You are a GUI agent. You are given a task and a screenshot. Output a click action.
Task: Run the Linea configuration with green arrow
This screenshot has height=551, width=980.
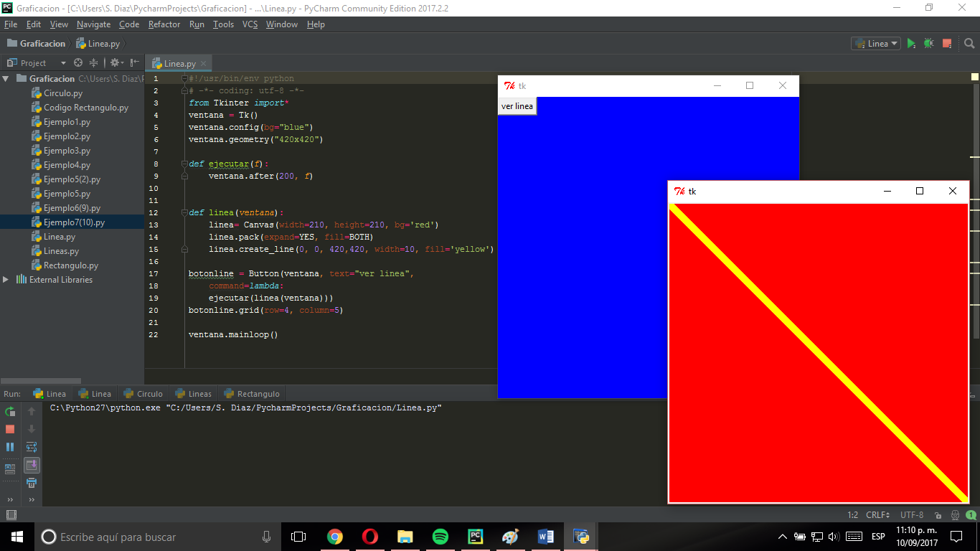pos(911,43)
